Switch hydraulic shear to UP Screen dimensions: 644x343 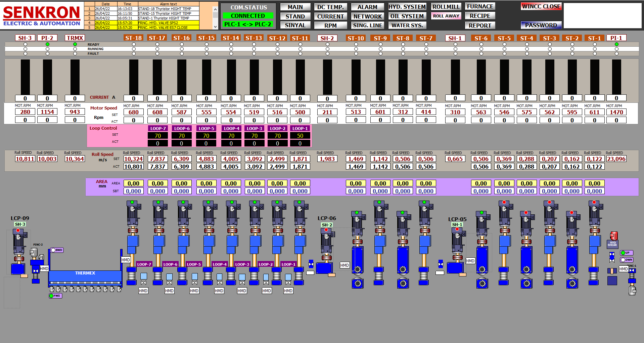pos(626,253)
